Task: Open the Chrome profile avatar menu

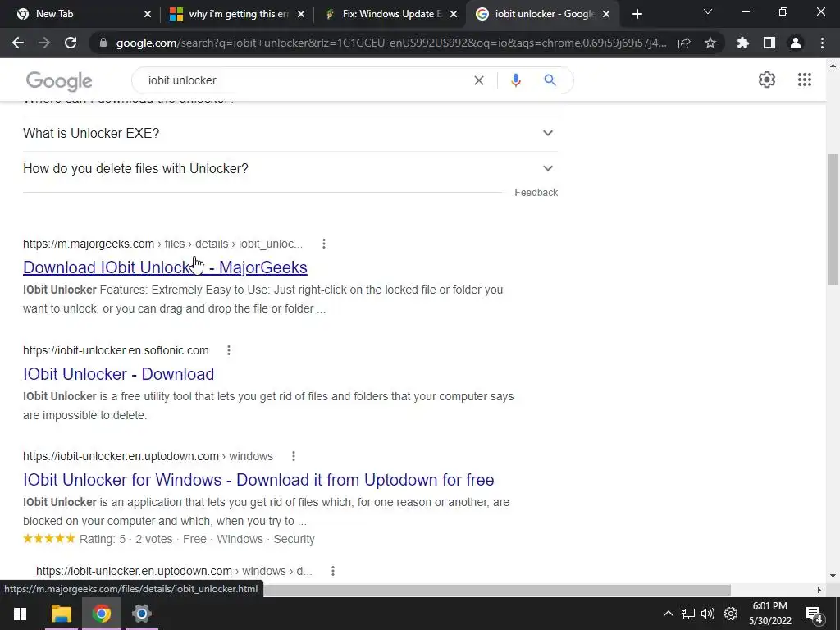Action: pos(796,43)
